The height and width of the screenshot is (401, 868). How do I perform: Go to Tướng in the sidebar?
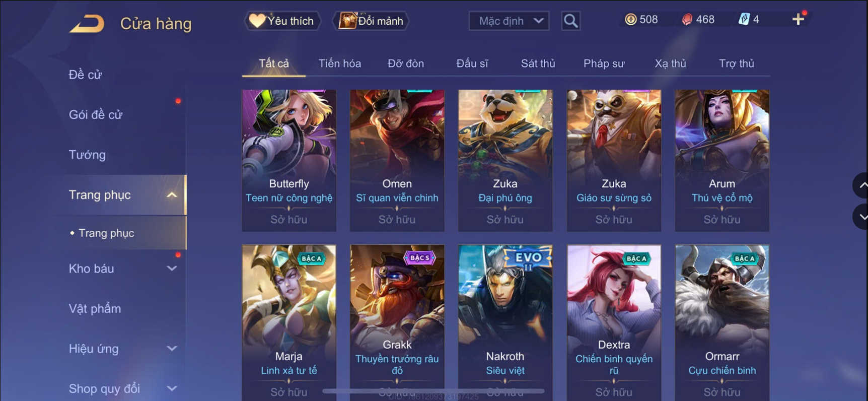tap(87, 155)
